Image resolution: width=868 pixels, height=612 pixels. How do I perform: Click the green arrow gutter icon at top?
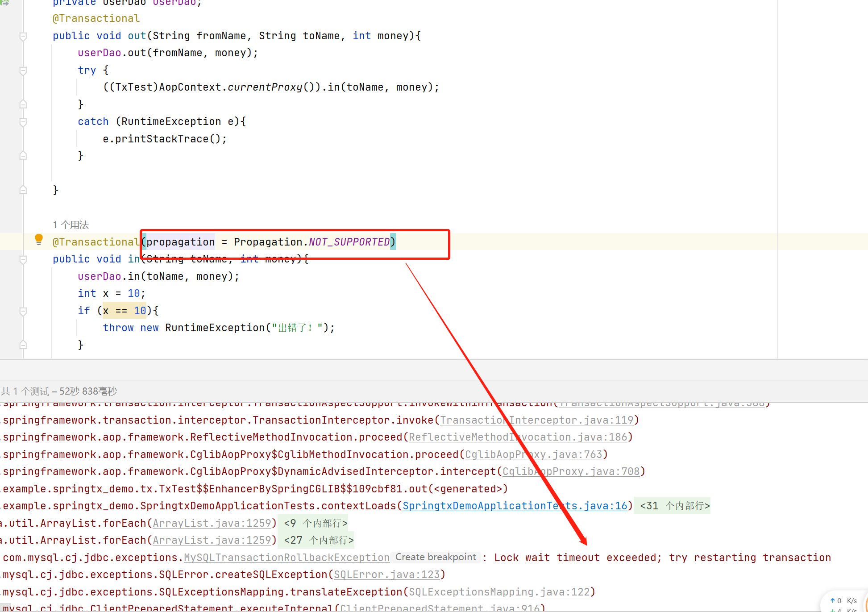pyautogui.click(x=5, y=2)
